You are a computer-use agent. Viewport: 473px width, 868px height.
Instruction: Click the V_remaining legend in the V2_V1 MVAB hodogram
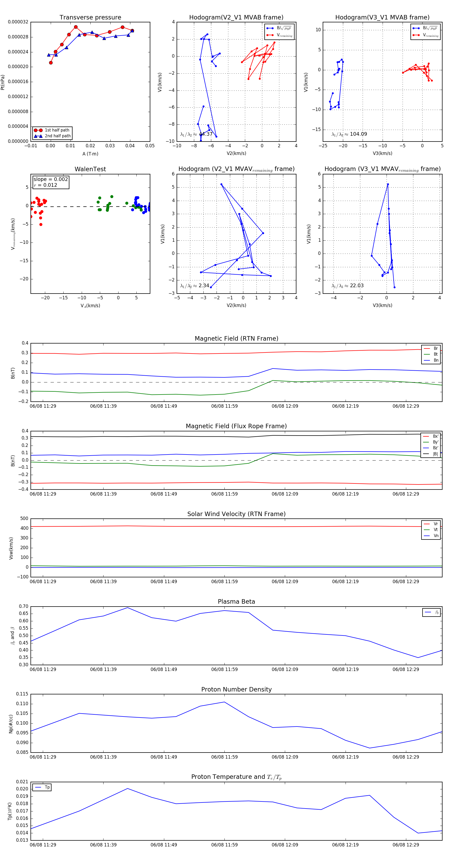click(279, 35)
